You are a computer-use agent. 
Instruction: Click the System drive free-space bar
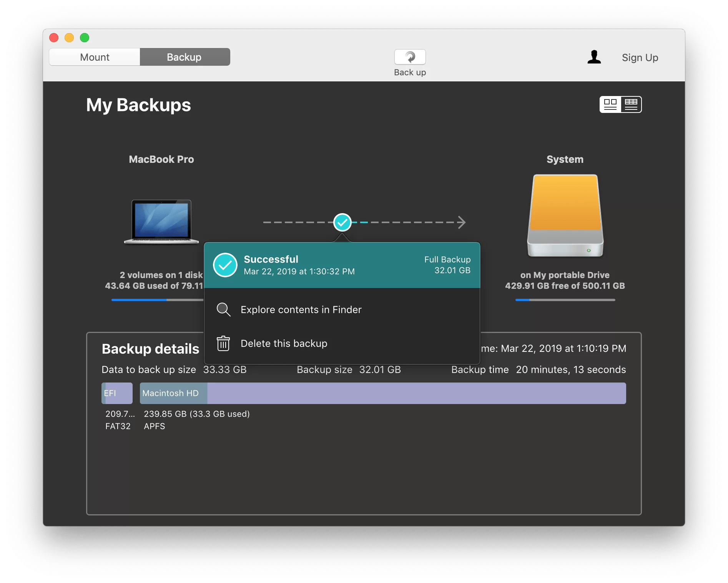click(565, 300)
